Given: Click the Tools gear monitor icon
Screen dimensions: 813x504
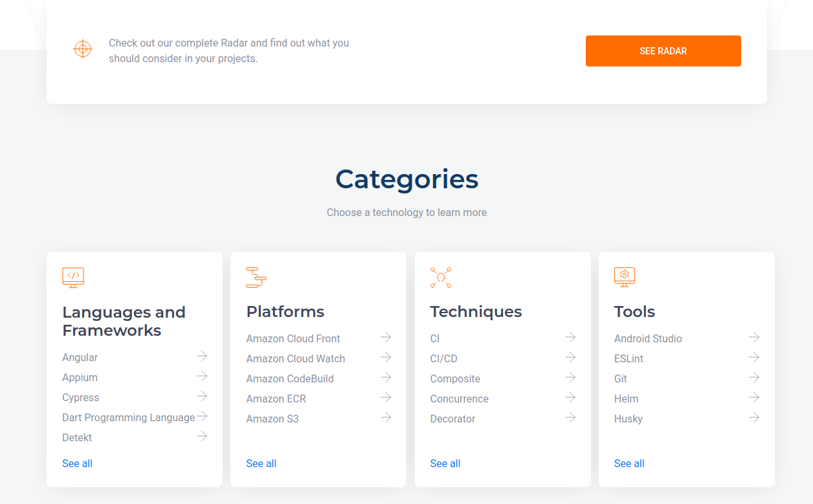Looking at the screenshot, I should tap(625, 277).
